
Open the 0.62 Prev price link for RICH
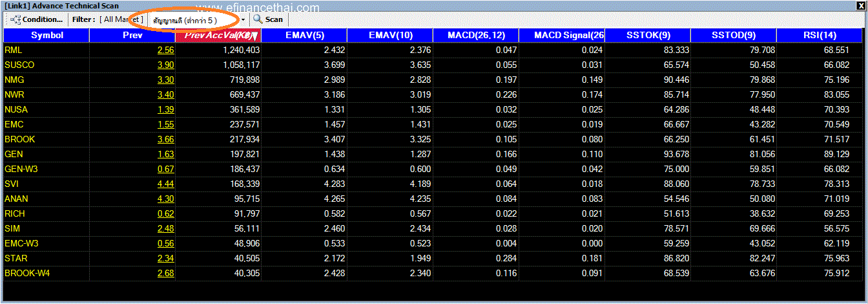coord(165,213)
